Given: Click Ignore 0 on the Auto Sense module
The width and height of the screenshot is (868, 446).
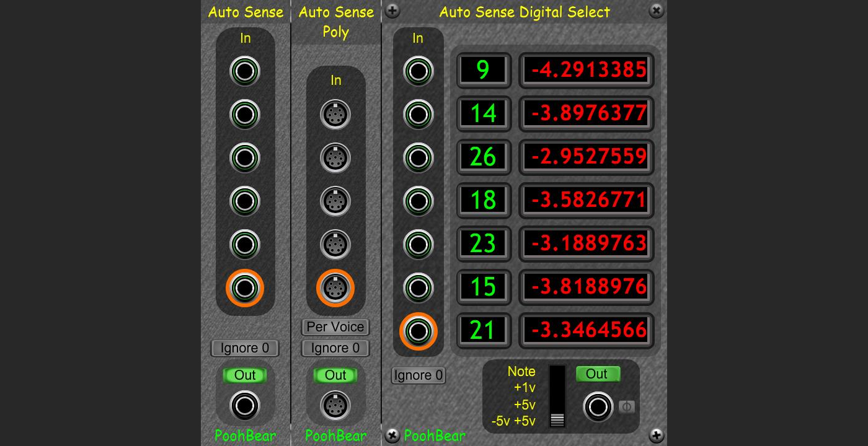Looking at the screenshot, I should pyautogui.click(x=244, y=348).
